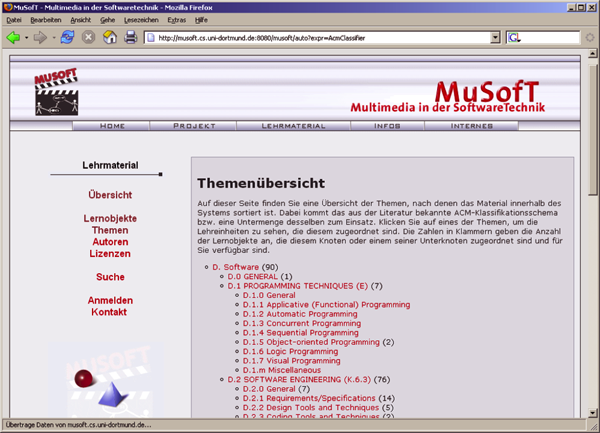The width and height of the screenshot is (600, 433).
Task: Go to the Home page icon
Action: tap(110, 37)
